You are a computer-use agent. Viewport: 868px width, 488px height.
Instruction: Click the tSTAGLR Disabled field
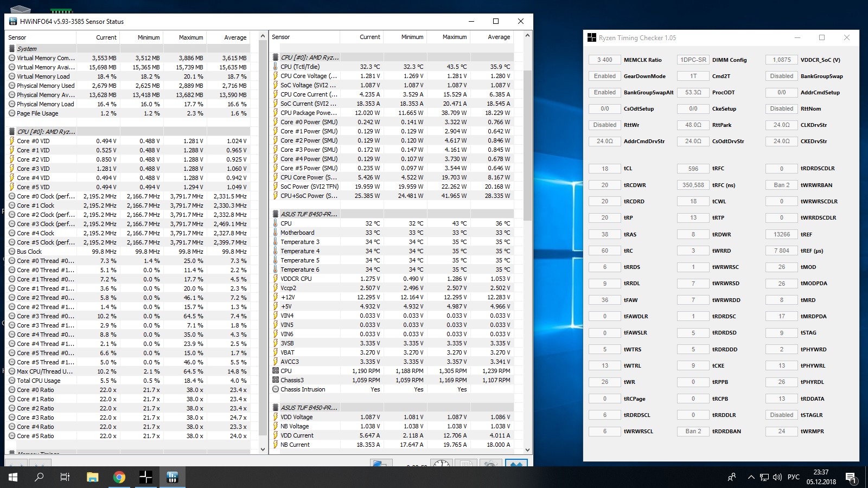782,415
